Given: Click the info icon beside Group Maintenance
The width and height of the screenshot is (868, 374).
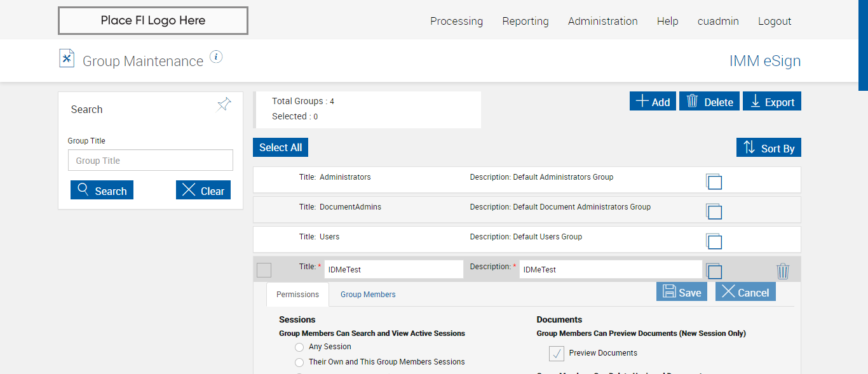Looking at the screenshot, I should pos(216,57).
